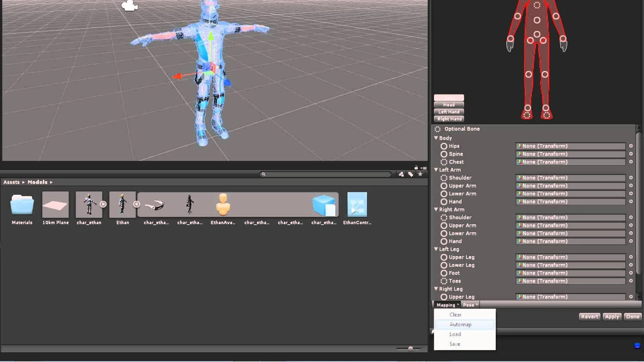Open the Project panel options menu icon
644x362 pixels.
pos(424,168)
